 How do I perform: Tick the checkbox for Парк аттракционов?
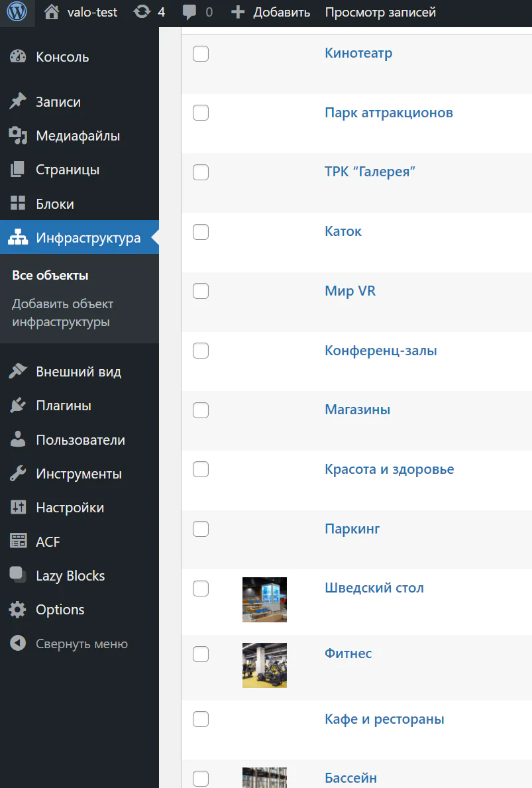[x=201, y=113]
